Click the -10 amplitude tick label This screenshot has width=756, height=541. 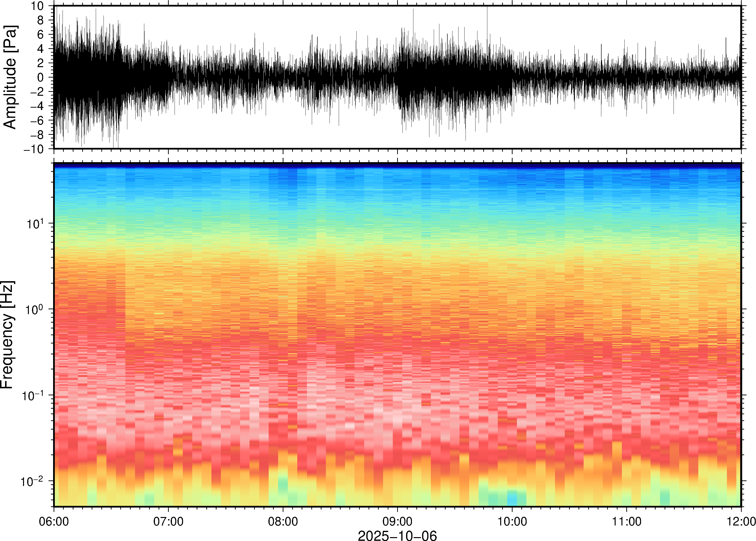coord(34,149)
